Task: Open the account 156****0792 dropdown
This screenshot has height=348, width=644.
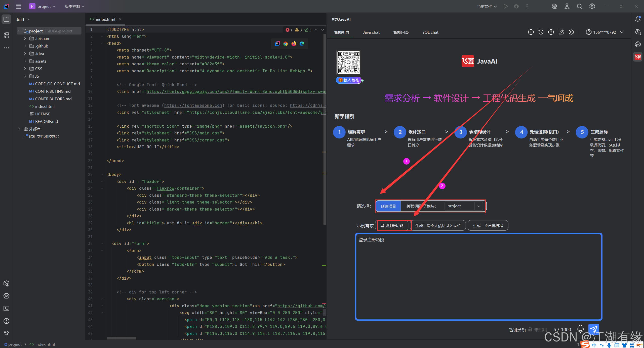Action: [x=605, y=32]
